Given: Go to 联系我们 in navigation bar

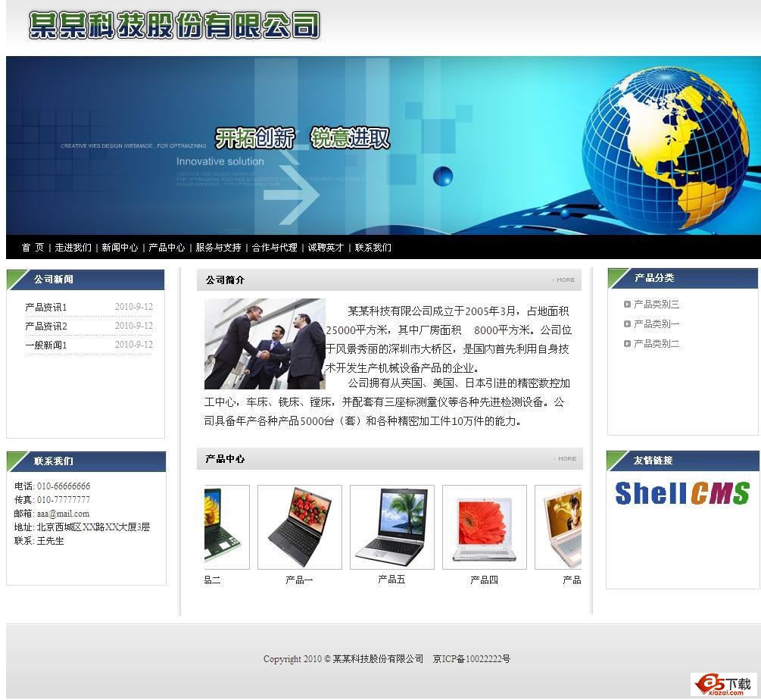Looking at the screenshot, I should click(373, 248).
